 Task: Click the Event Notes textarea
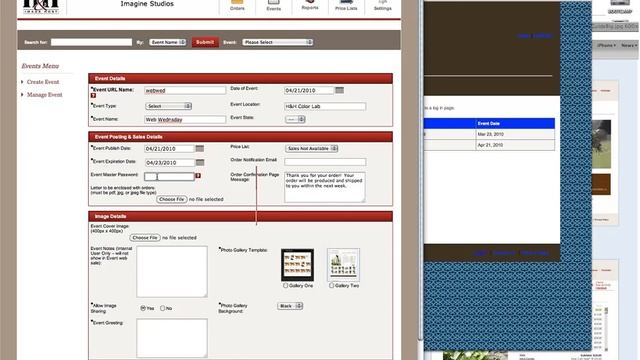point(172,271)
